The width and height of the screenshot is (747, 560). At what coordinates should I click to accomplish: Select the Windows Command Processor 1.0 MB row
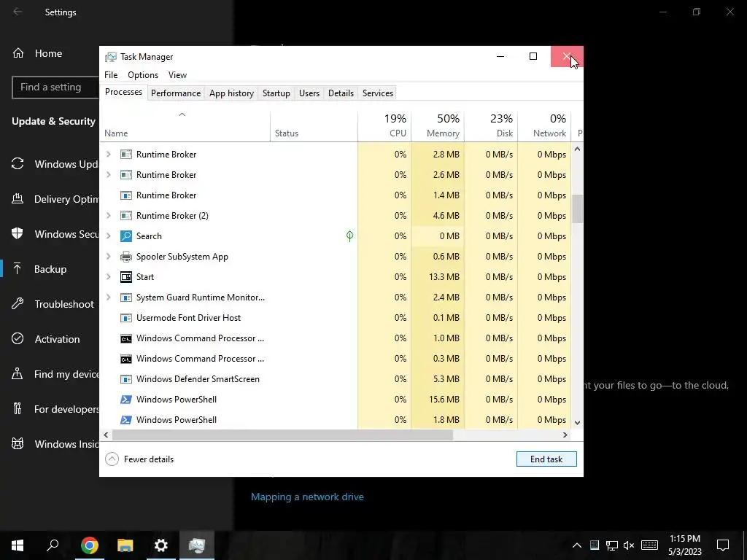(336, 338)
